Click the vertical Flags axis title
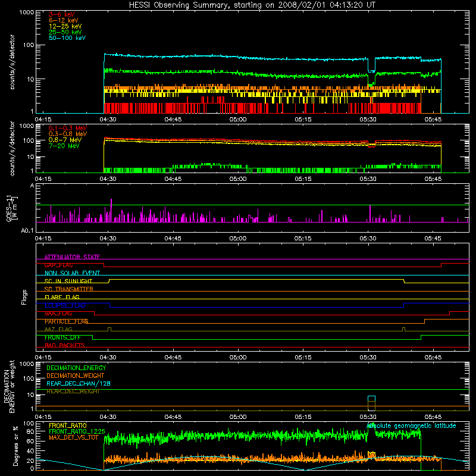 (x=24, y=297)
